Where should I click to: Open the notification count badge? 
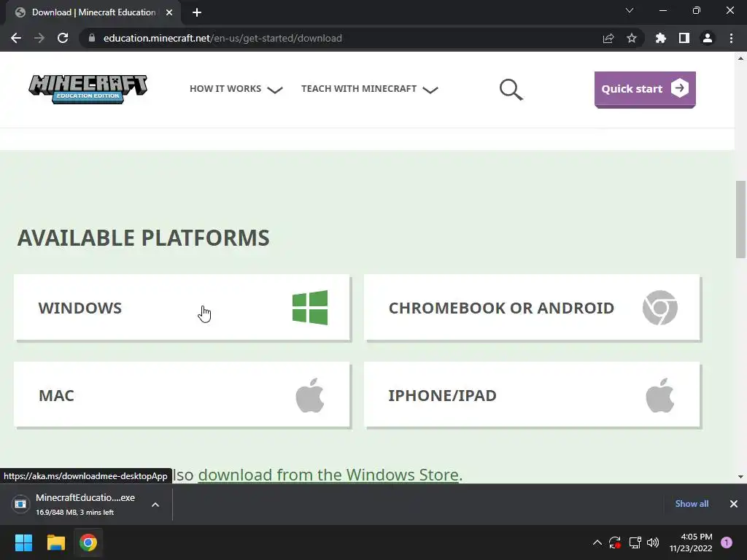tap(727, 542)
